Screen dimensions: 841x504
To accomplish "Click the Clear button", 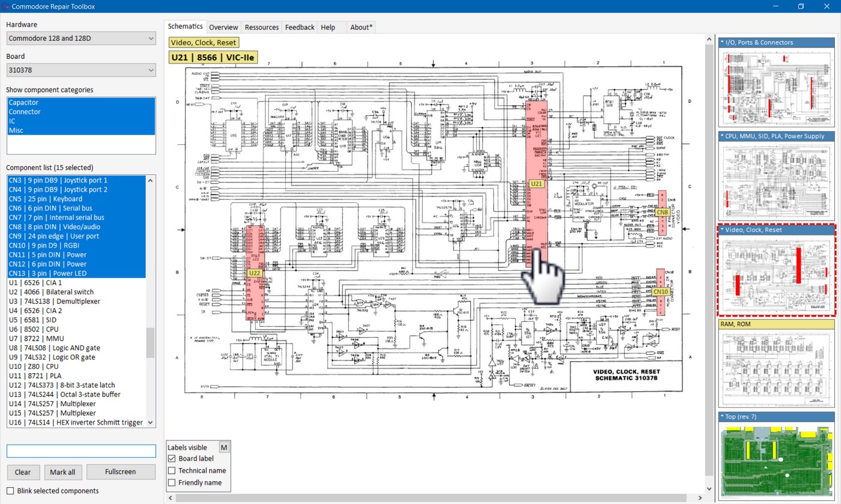I will pos(23,472).
